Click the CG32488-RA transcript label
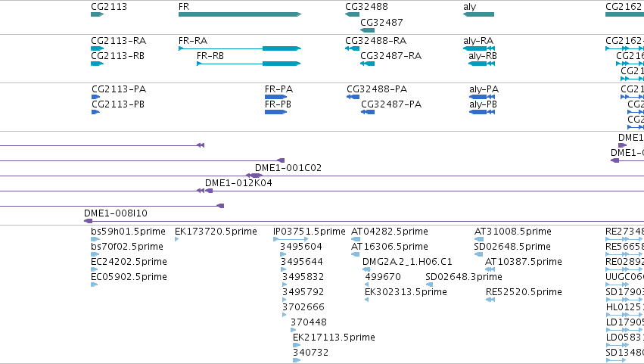The image size is (644, 364). coord(376,41)
